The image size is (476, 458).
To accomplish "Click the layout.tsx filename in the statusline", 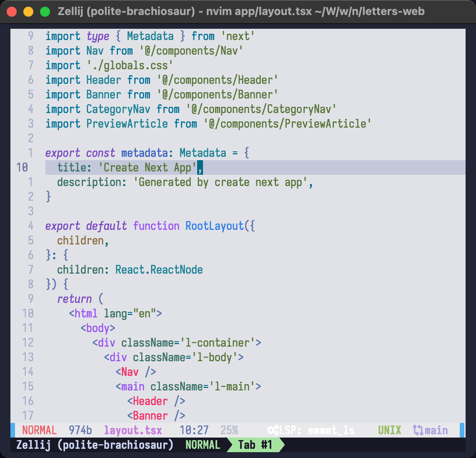I will (x=133, y=430).
